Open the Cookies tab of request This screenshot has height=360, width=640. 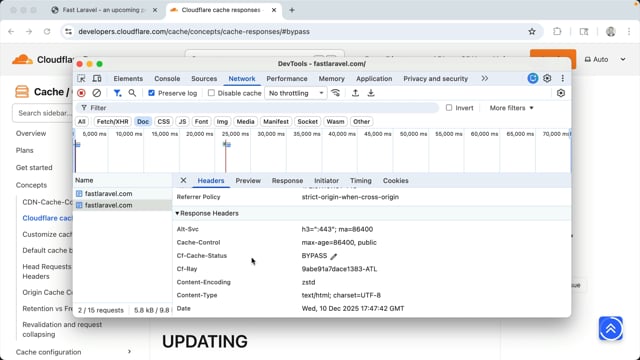[x=396, y=180]
